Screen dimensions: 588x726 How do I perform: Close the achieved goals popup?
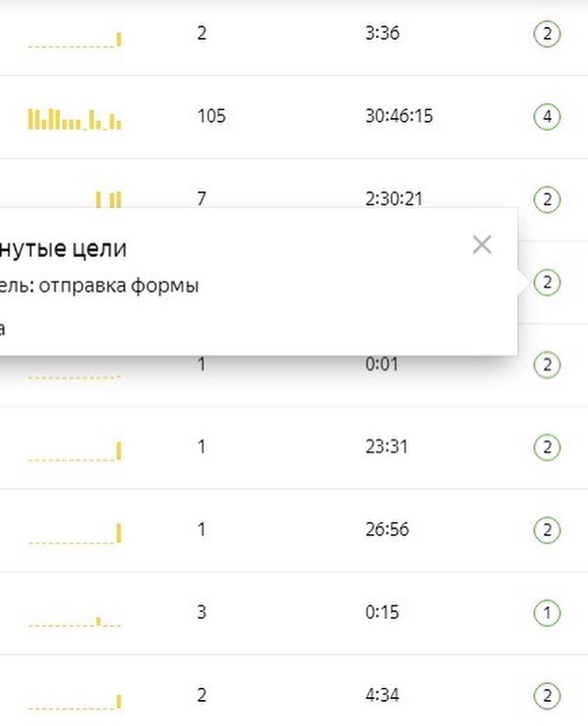coord(482,244)
